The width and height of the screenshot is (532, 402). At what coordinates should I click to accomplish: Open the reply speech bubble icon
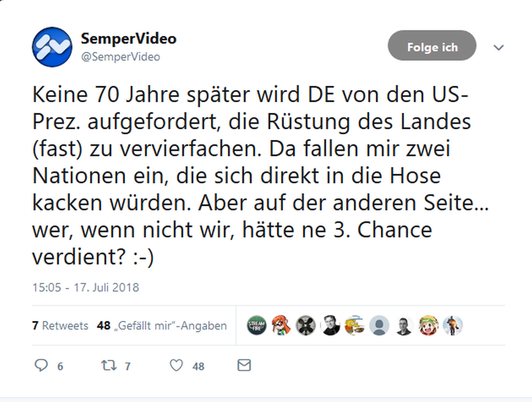(41, 365)
